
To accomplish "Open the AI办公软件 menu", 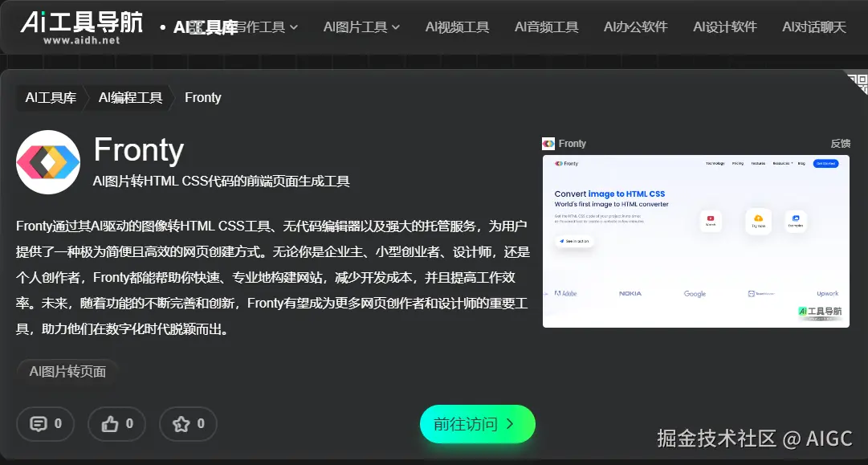I will (x=635, y=27).
